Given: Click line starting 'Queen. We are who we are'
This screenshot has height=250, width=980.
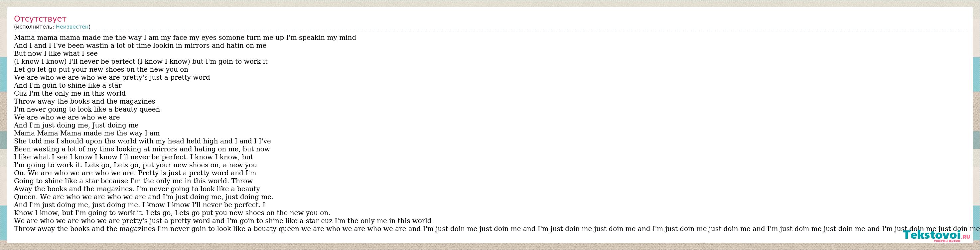Looking at the screenshot, I should (144, 197).
